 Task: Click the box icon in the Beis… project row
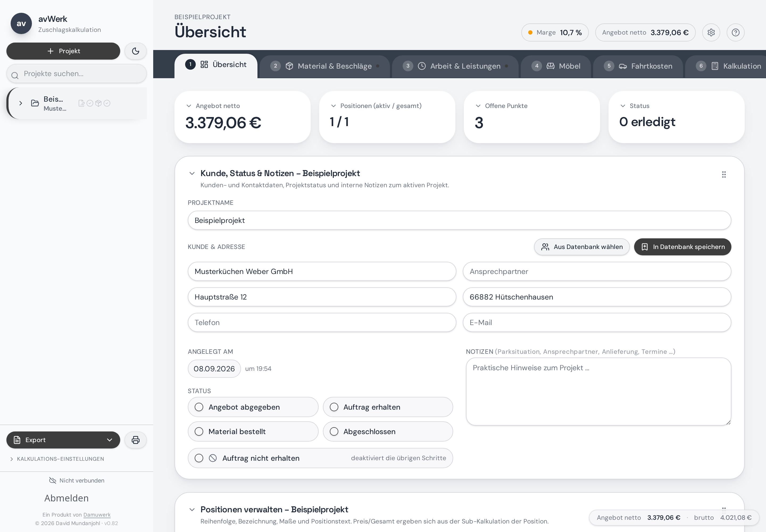(x=98, y=103)
